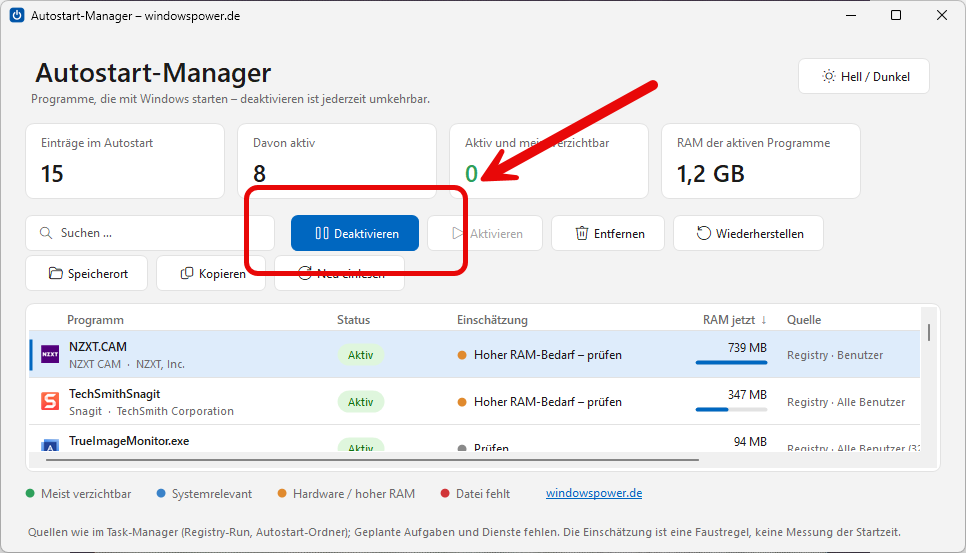Click the Wiederherstellen button

(x=749, y=233)
